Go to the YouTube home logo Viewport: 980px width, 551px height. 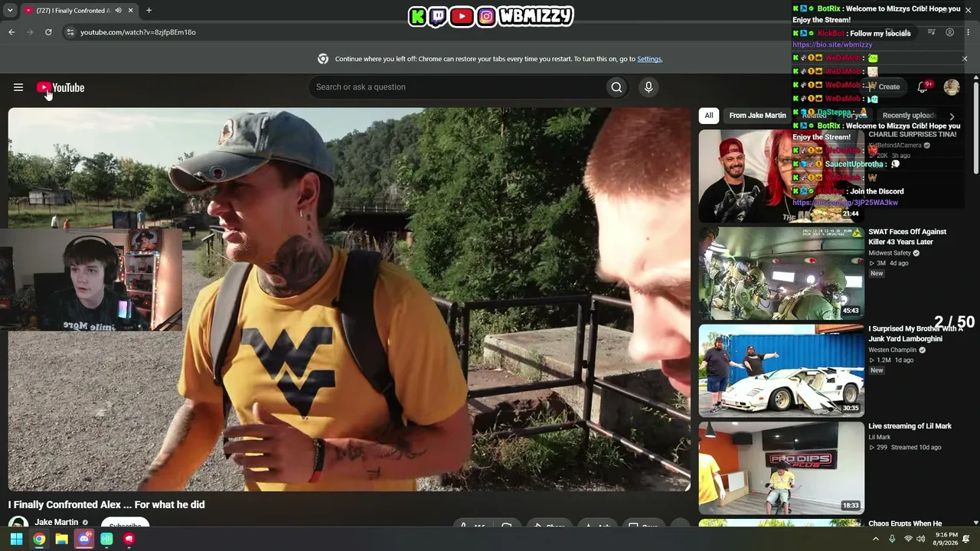click(x=60, y=87)
